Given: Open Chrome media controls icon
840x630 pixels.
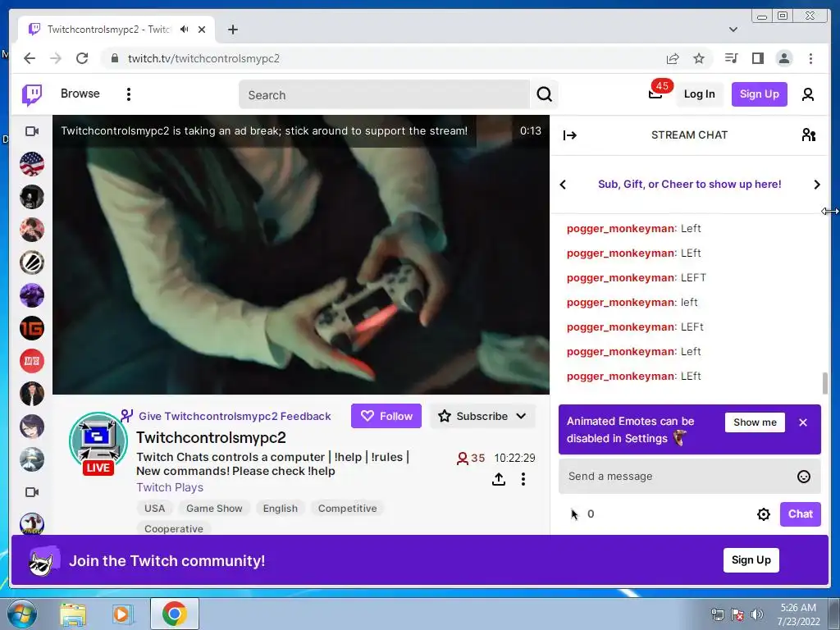Looking at the screenshot, I should click(x=731, y=58).
